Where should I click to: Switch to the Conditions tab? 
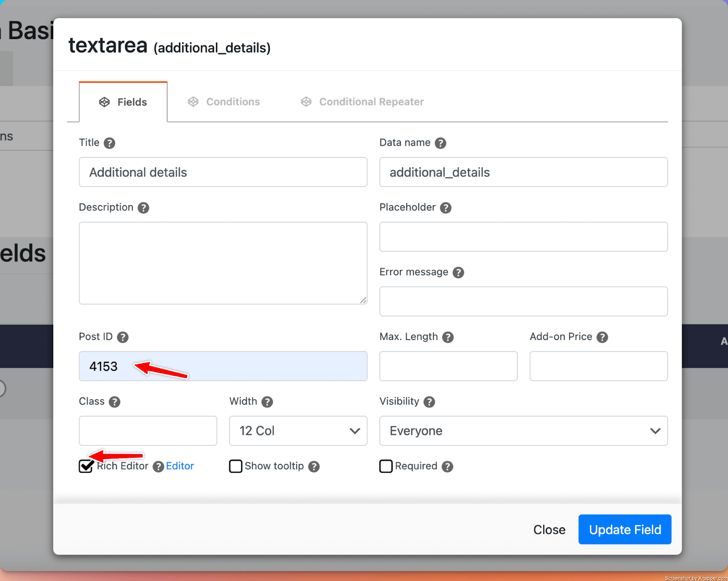[x=224, y=102]
